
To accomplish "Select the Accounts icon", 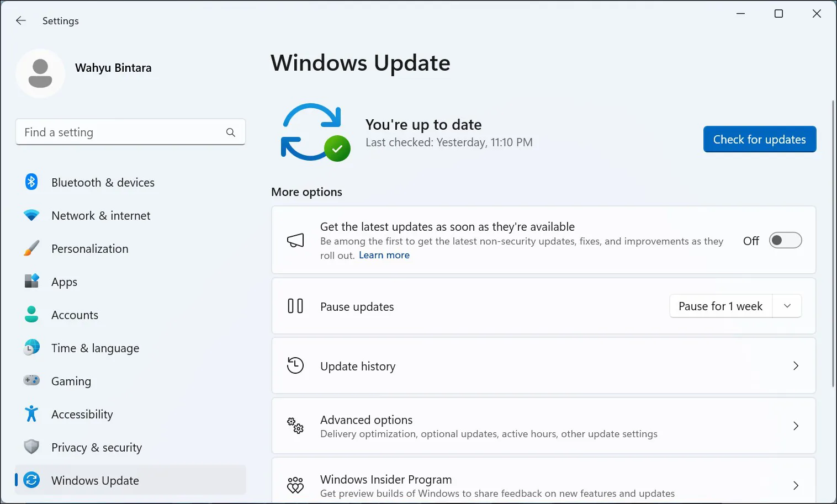I will (31, 315).
